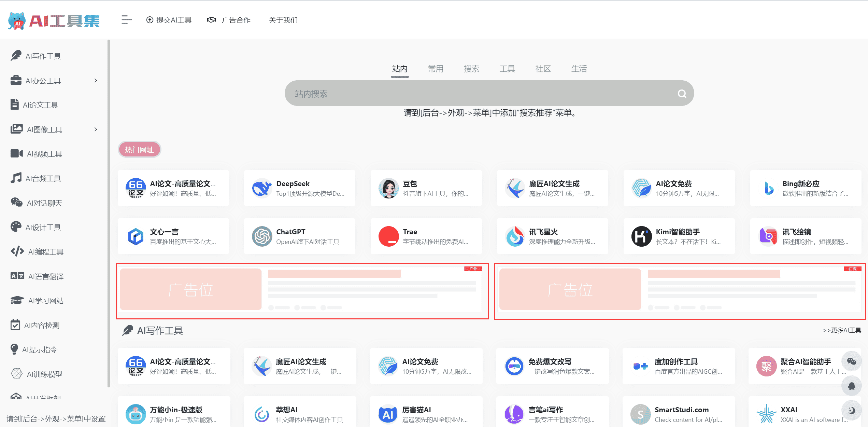Open the AI图像工具 sidebar entry

click(x=44, y=129)
